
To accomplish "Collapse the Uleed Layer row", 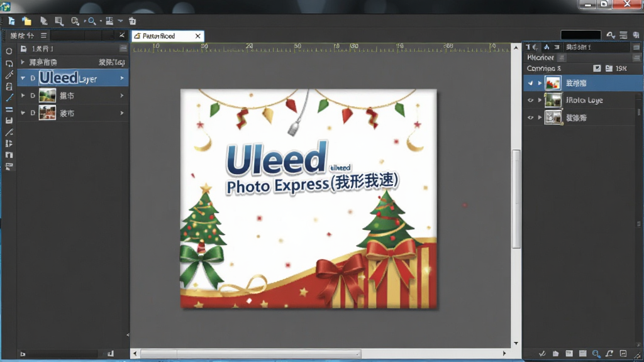I will 23,78.
